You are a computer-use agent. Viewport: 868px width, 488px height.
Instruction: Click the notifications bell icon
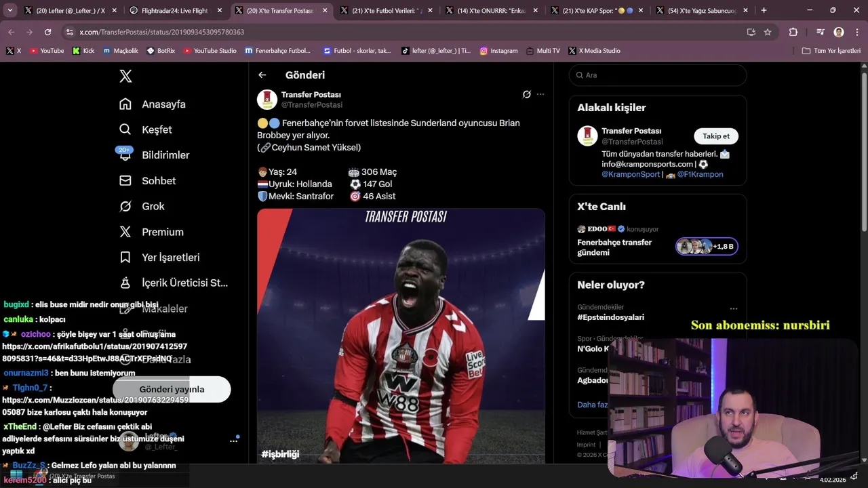(125, 155)
